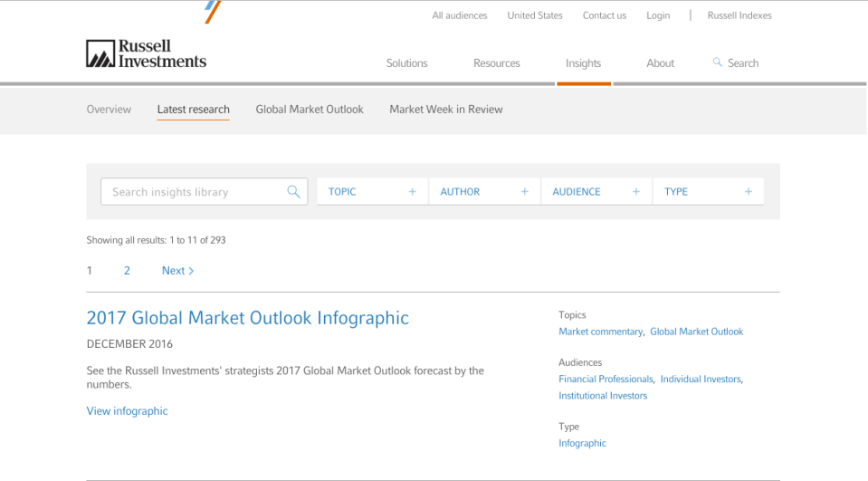Switch to the Overview tab
The image size is (868, 481).
(x=109, y=110)
